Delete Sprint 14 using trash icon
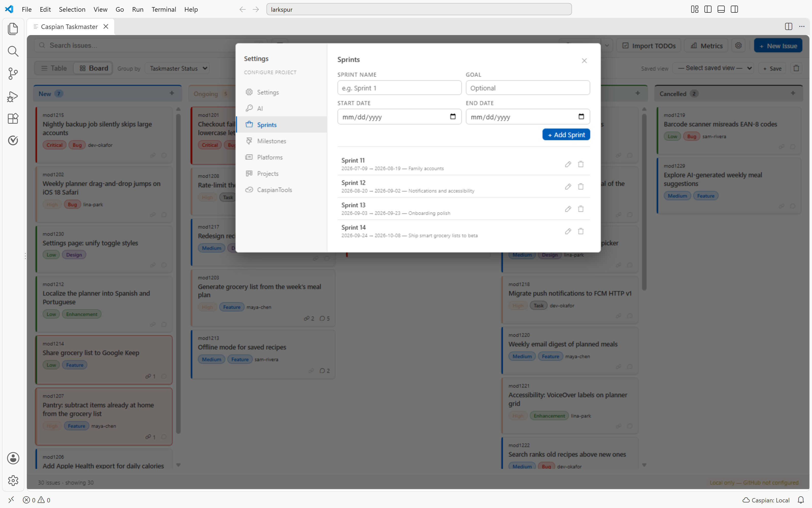Viewport: 812px width, 508px height. point(581,231)
